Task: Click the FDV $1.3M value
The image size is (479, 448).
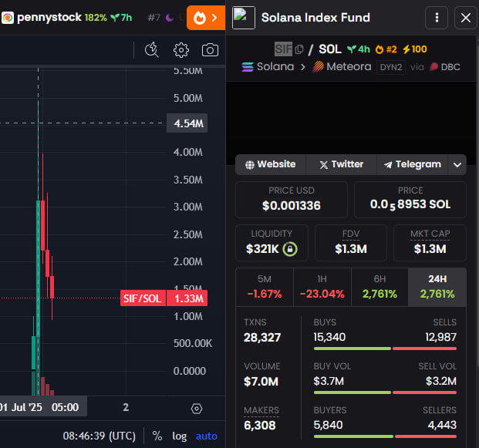Action: (x=351, y=249)
